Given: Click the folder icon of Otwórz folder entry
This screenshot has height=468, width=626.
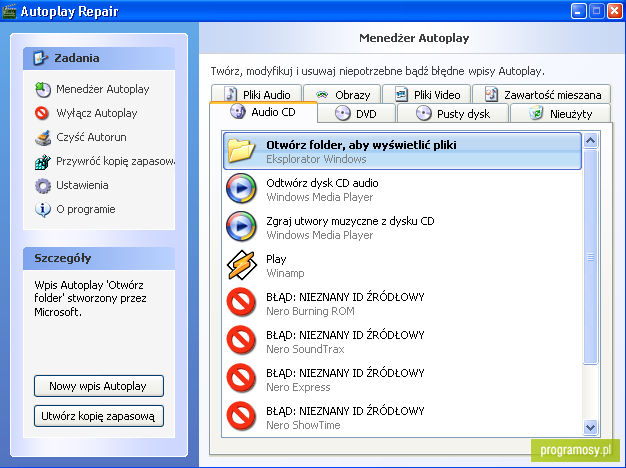Looking at the screenshot, I should tap(241, 151).
